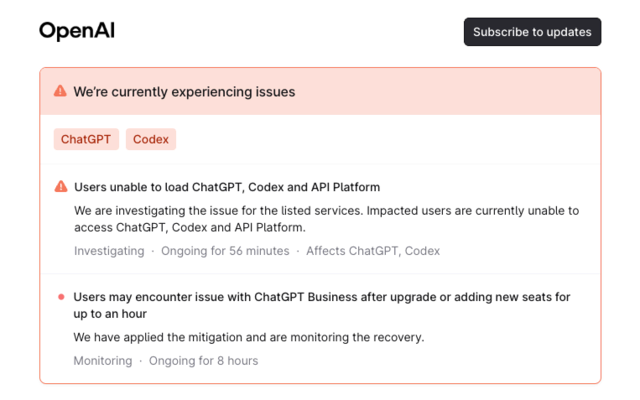The image size is (640, 400).
Task: Select the ChatGPT component tag
Action: [x=86, y=139]
